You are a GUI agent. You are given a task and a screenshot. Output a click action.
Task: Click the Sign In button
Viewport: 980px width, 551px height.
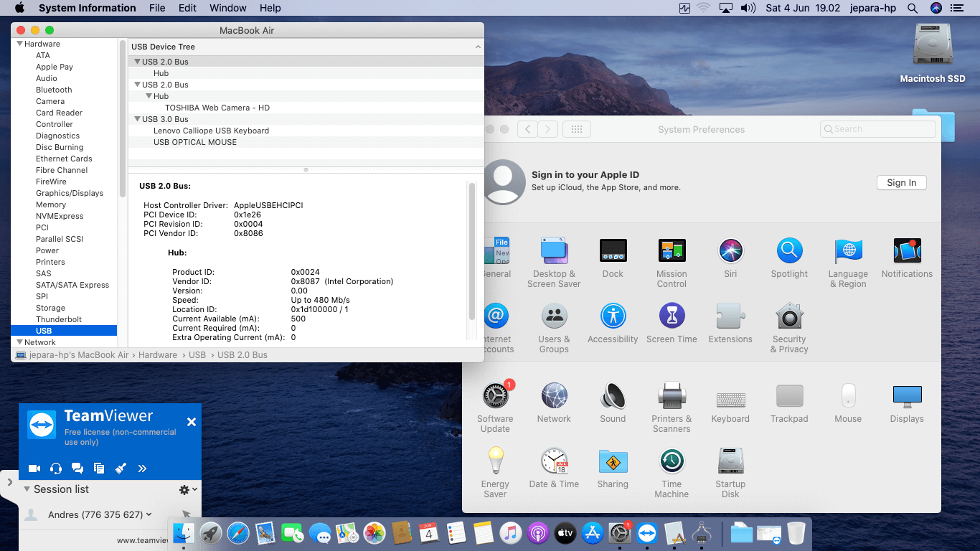901,183
